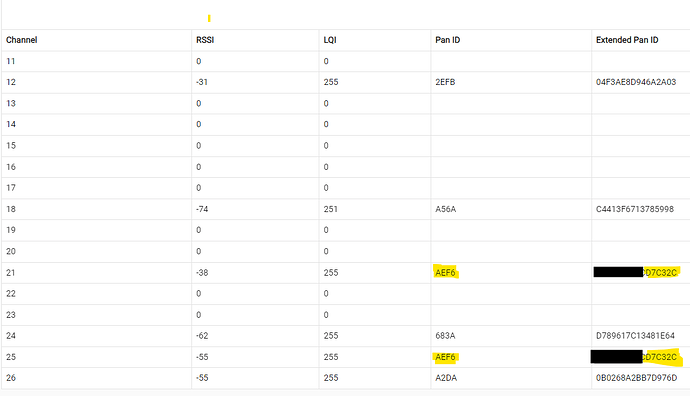
Task: Click extended pan ID C4413F6713785998
Action: pos(635,209)
